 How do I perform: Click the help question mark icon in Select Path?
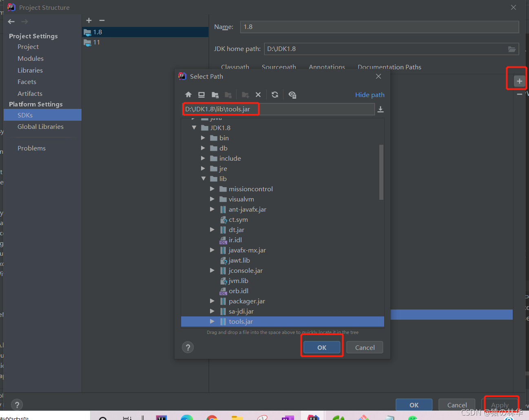tap(188, 347)
